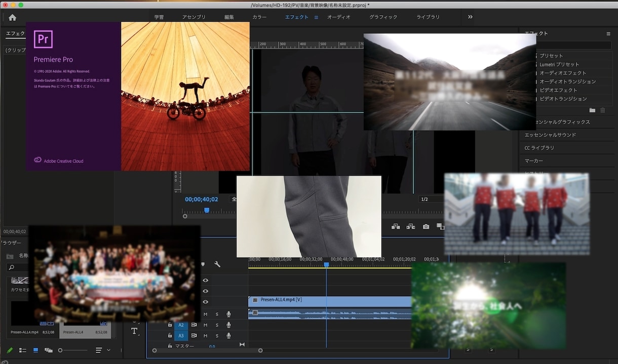Toggle eye visibility on Presen-ALL4 video track

pyautogui.click(x=205, y=302)
